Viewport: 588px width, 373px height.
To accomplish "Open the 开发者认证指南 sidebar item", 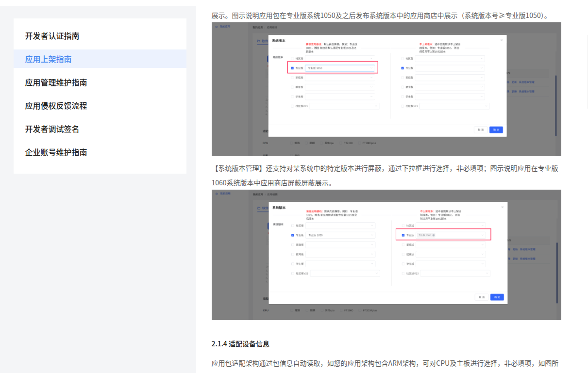I will point(52,36).
